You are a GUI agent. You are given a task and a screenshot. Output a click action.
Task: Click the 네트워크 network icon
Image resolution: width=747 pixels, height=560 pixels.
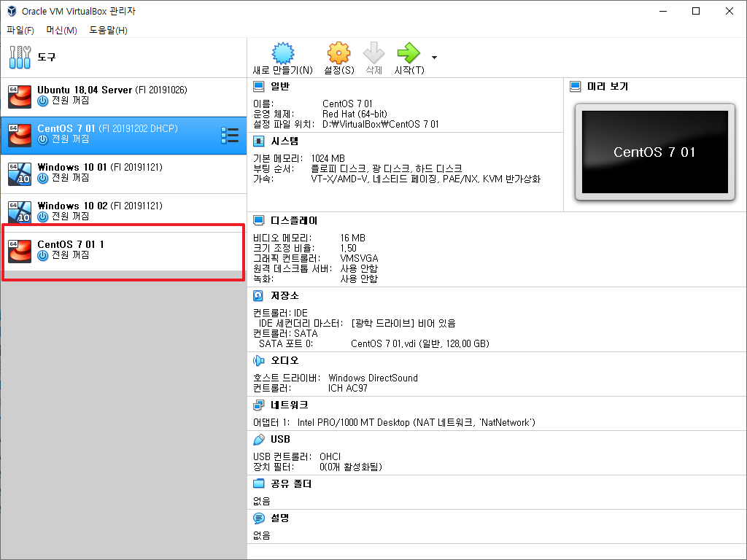258,405
